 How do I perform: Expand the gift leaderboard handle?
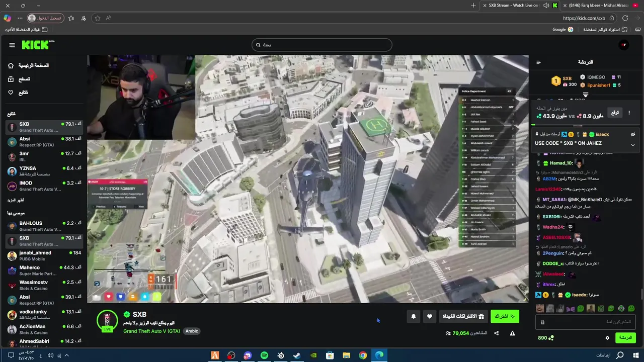point(585,95)
